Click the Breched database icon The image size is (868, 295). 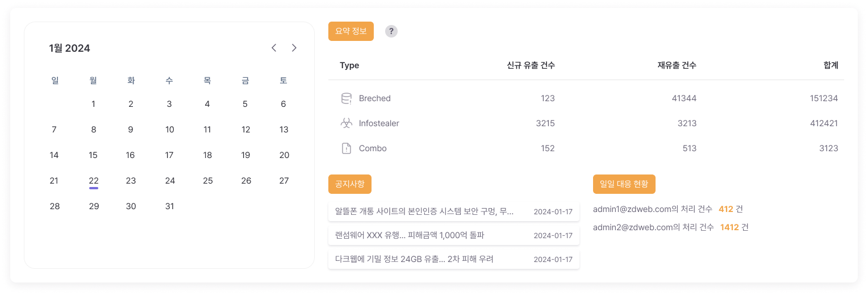[346, 98]
